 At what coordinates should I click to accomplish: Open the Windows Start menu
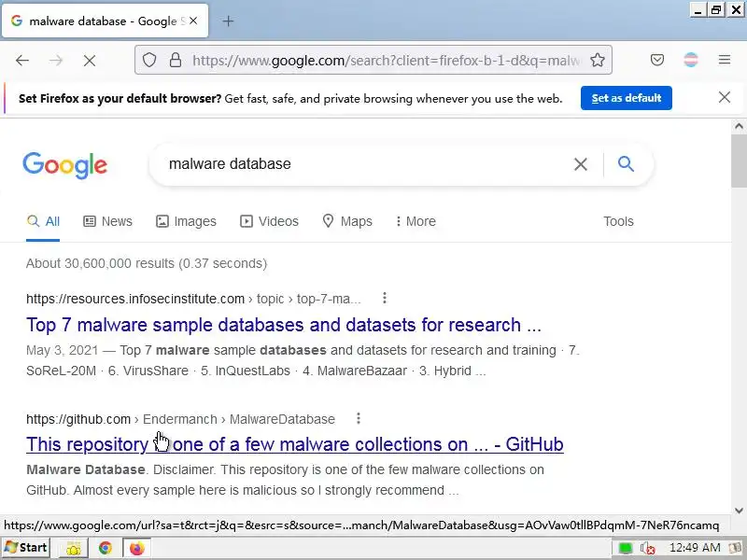(x=26, y=548)
